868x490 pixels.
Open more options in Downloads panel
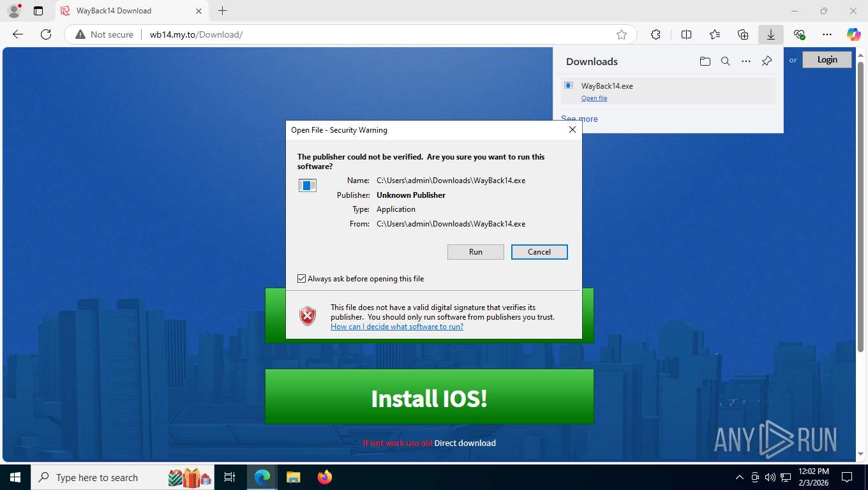point(746,61)
